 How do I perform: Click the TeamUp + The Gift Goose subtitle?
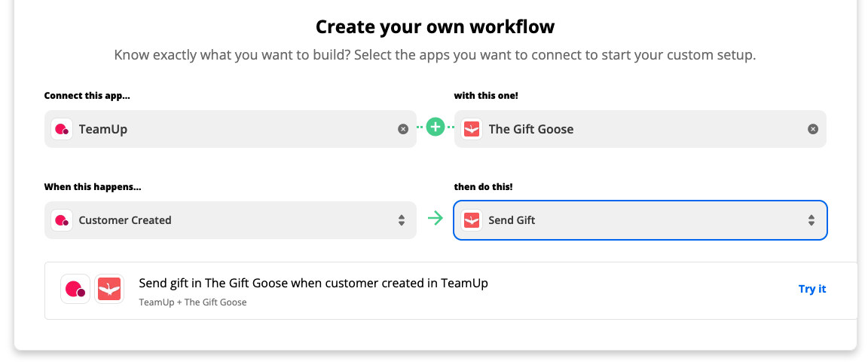pos(193,302)
